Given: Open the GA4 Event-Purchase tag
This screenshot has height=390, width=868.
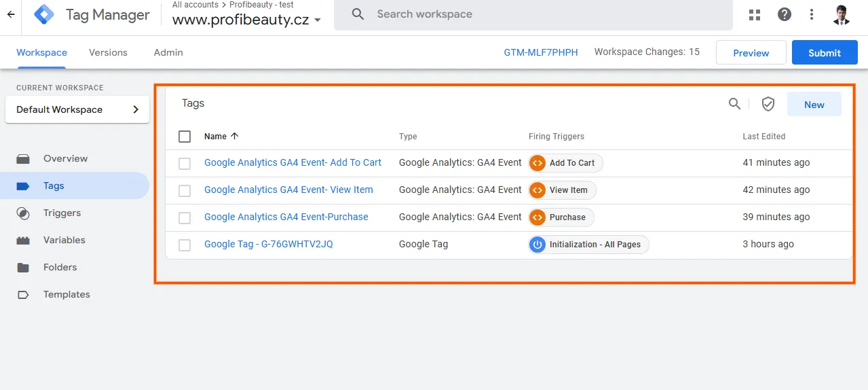Looking at the screenshot, I should point(286,217).
